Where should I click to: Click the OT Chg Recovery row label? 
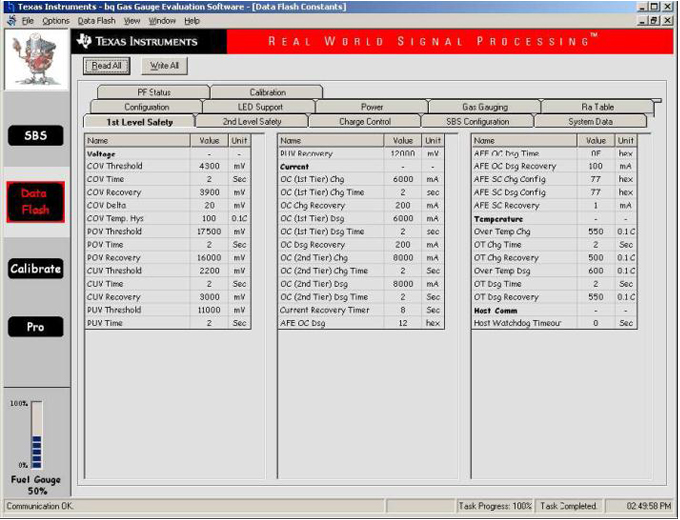click(x=506, y=258)
